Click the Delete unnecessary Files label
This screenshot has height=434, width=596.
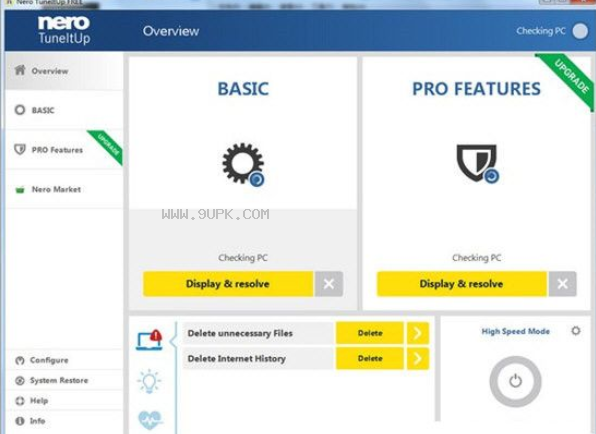coord(240,333)
